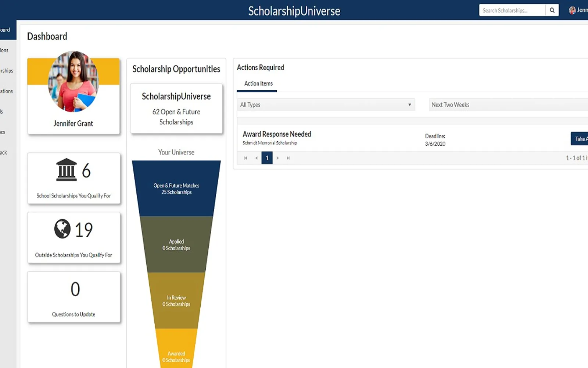
Task: Go to last page of action items
Action: [x=288, y=158]
